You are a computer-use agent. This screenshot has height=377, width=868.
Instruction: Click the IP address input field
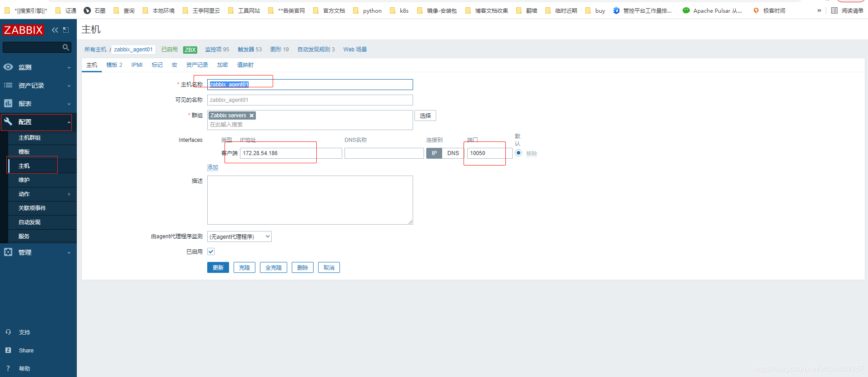click(291, 153)
